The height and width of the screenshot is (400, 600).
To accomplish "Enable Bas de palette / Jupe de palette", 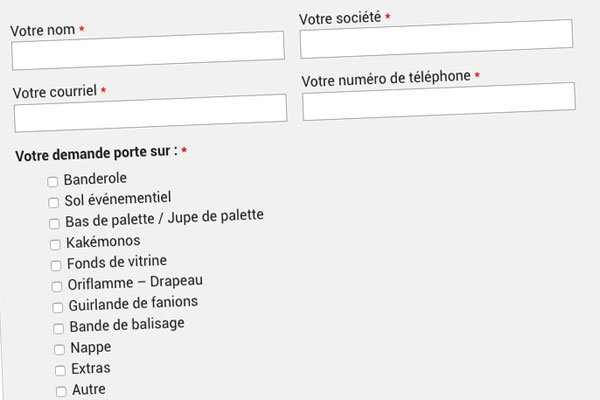I will coord(55,223).
